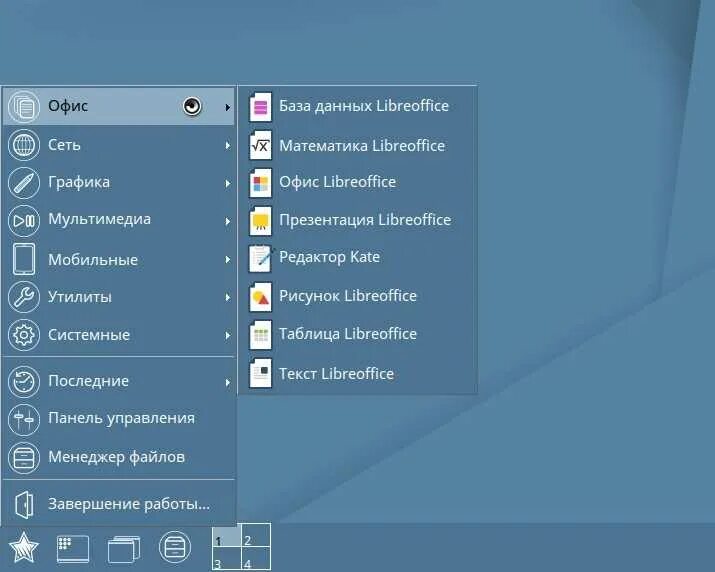Launch Рисунок Libreoffice label
The image size is (715, 572).
(x=348, y=296)
